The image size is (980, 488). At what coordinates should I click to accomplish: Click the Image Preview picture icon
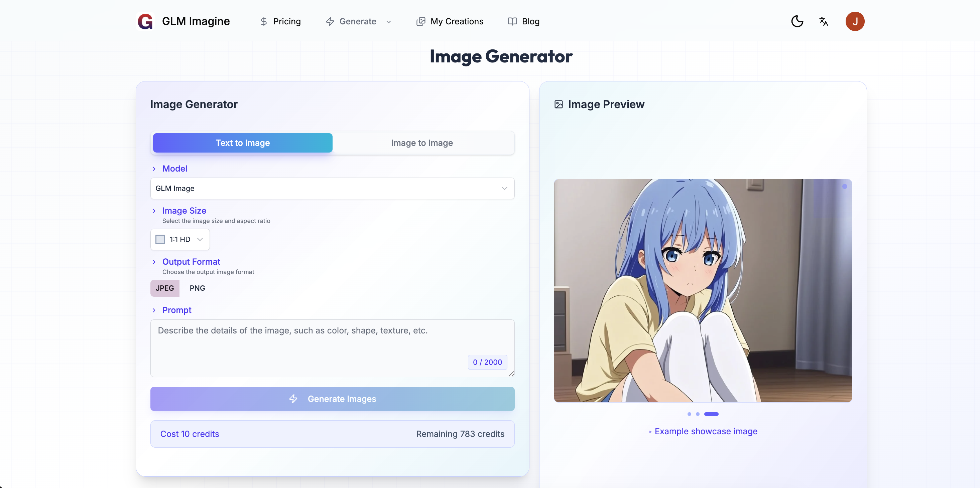559,104
